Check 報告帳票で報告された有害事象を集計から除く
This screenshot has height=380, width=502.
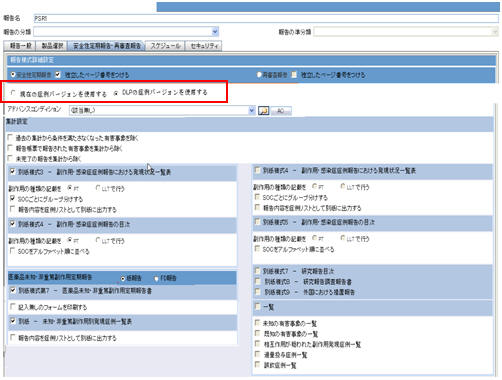click(x=10, y=148)
